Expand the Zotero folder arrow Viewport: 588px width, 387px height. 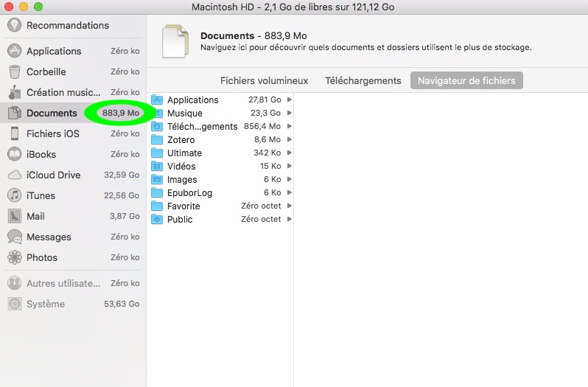[289, 139]
